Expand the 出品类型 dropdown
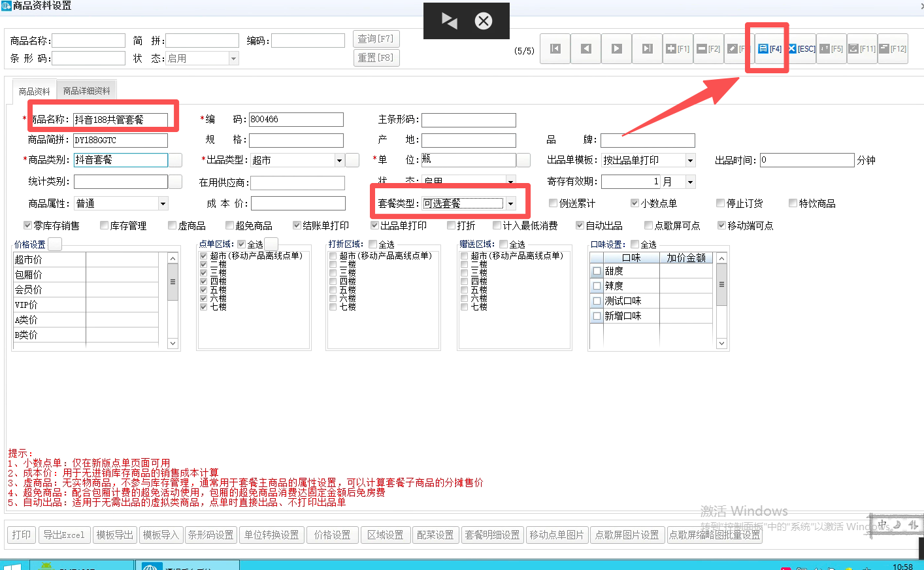 tap(339, 160)
